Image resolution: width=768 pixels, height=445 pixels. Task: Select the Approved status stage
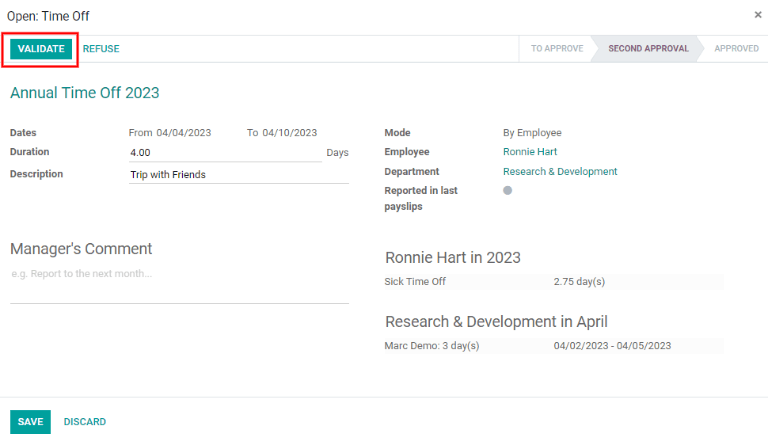tap(736, 49)
